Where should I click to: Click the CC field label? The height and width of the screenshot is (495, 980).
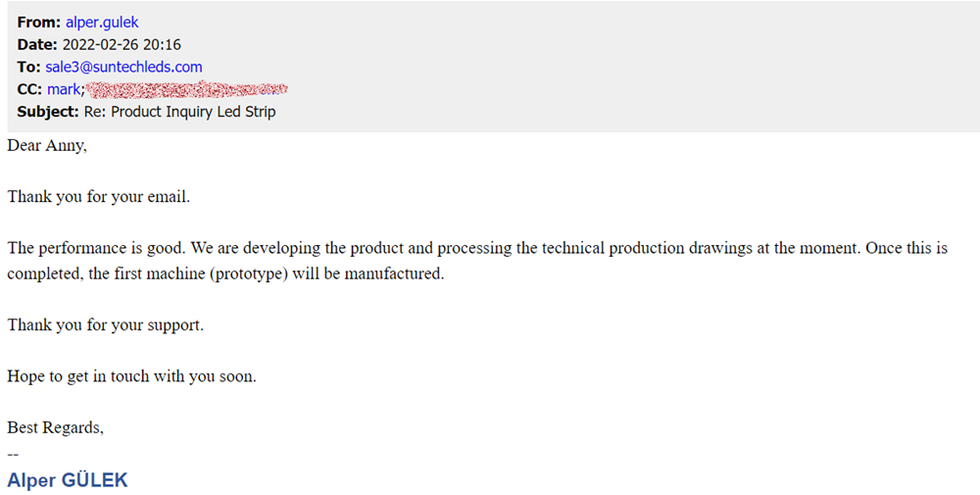click(x=29, y=89)
